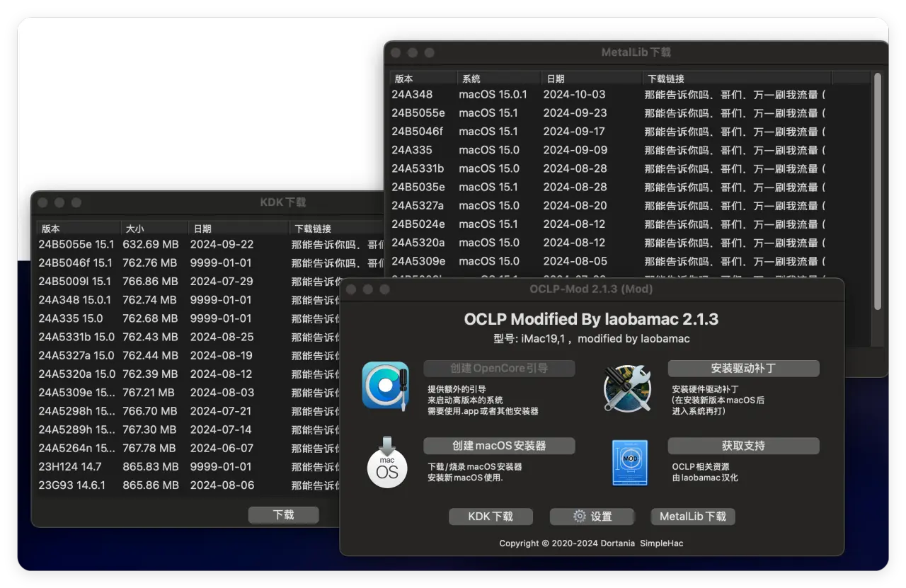Click the 创建macOS安装器 button
Image resolution: width=906 pixels, height=588 pixels.
pos(499,446)
